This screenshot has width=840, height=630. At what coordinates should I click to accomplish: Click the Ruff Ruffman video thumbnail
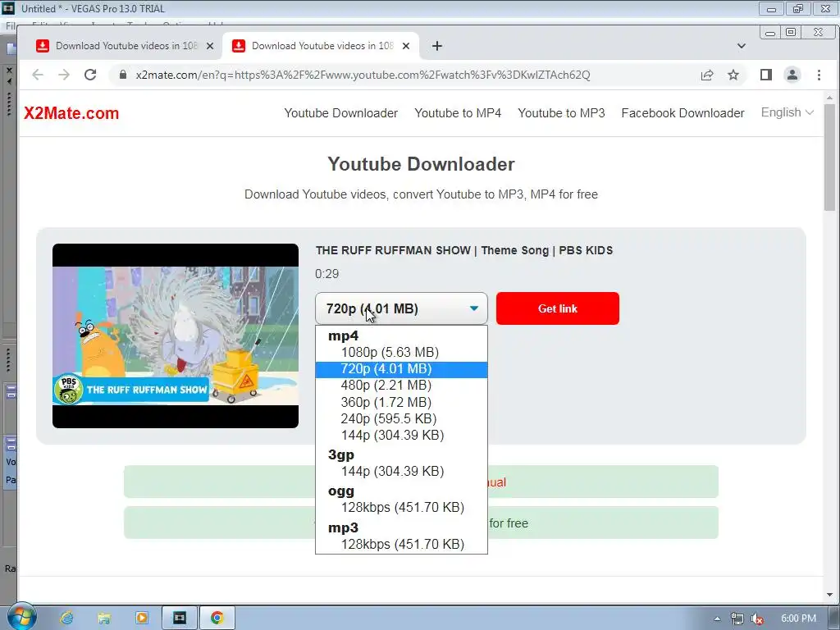[176, 336]
